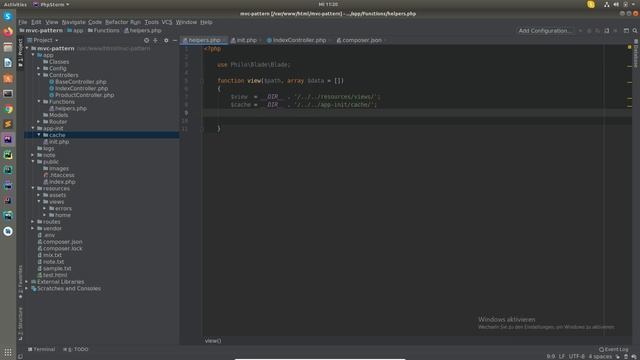Screen dimensions: 640x360
Task: Collapse the public folder arrow
Action: (33, 162)
